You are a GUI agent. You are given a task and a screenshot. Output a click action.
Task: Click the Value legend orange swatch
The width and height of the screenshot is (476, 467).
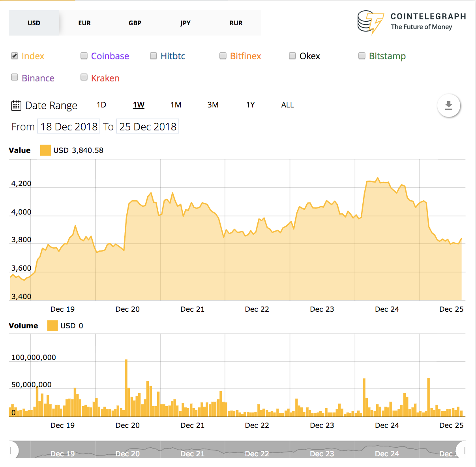[x=45, y=150]
